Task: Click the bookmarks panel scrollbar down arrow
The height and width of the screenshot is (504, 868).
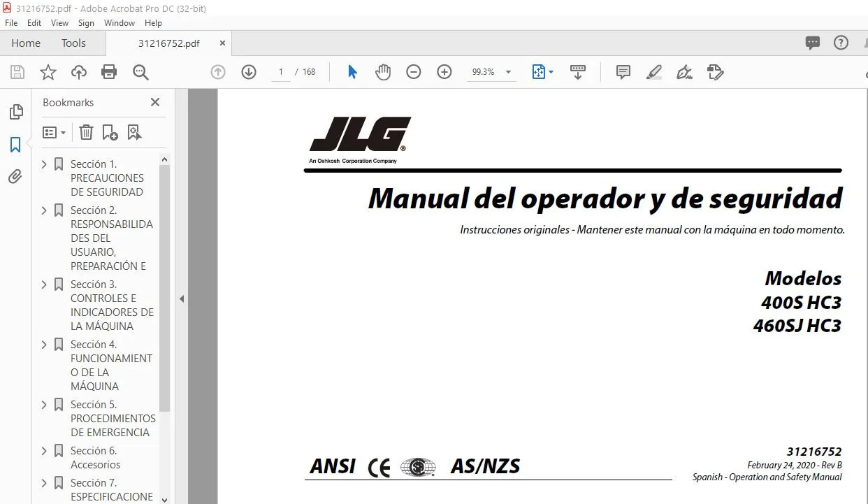Action: click(x=165, y=499)
